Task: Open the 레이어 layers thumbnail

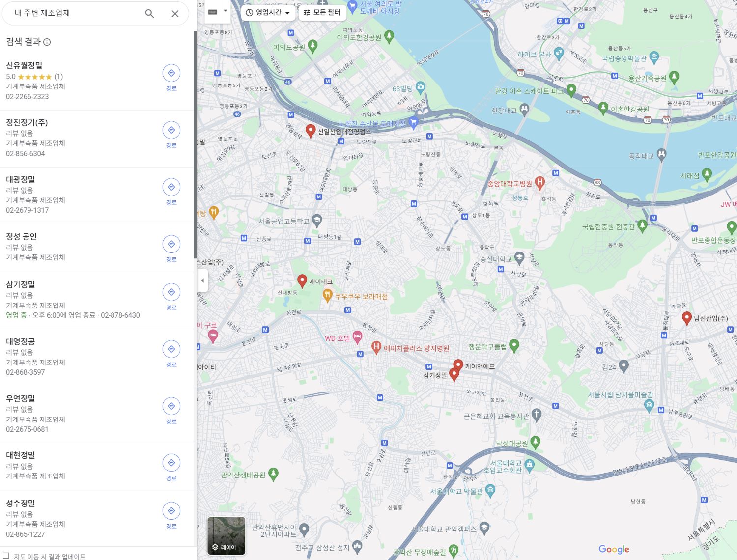Action: (226, 536)
